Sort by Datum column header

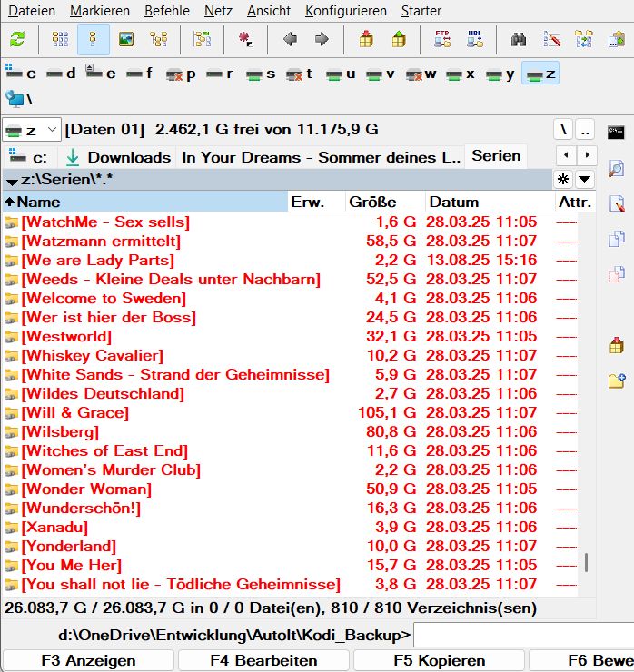click(490, 202)
